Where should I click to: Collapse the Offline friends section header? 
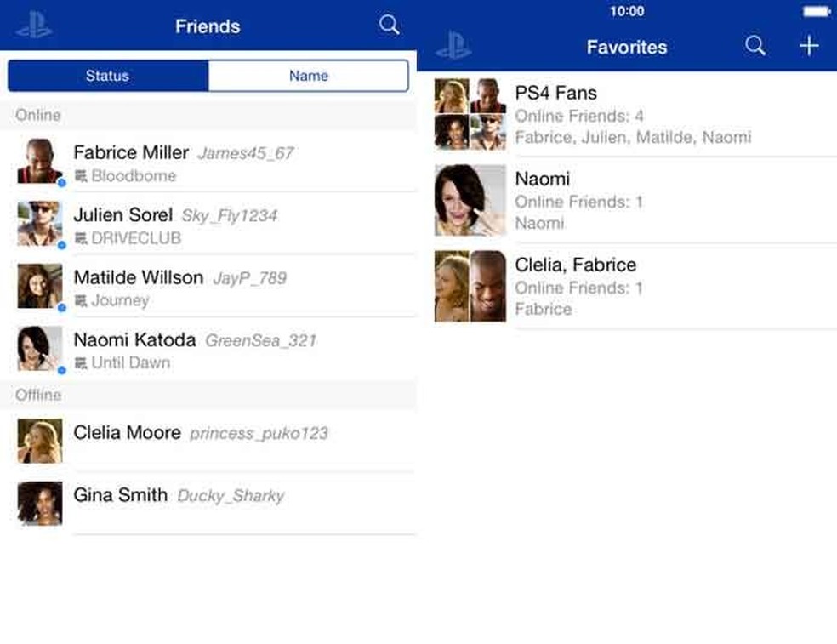pyautogui.click(x=40, y=395)
